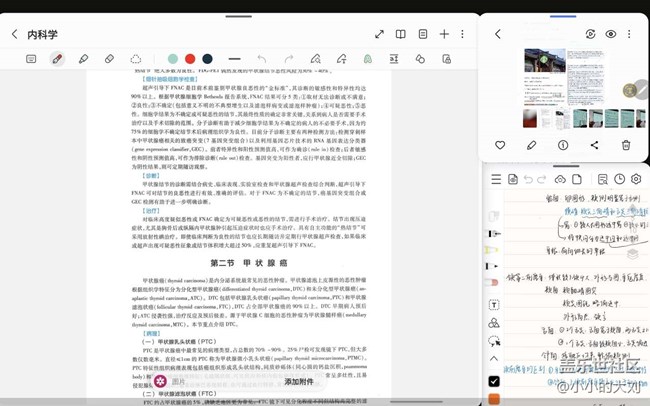
Task: Select the highlighter tool
Action: point(83,59)
